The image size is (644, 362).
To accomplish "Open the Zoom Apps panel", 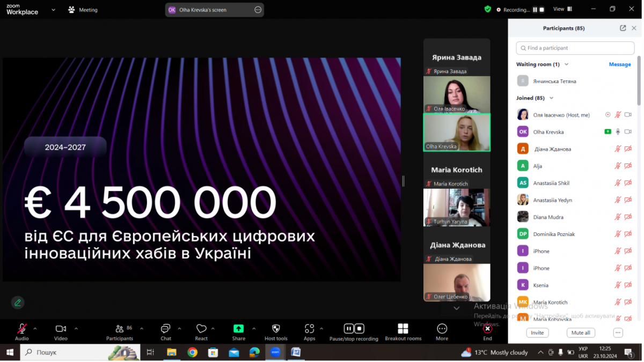I will (310, 331).
